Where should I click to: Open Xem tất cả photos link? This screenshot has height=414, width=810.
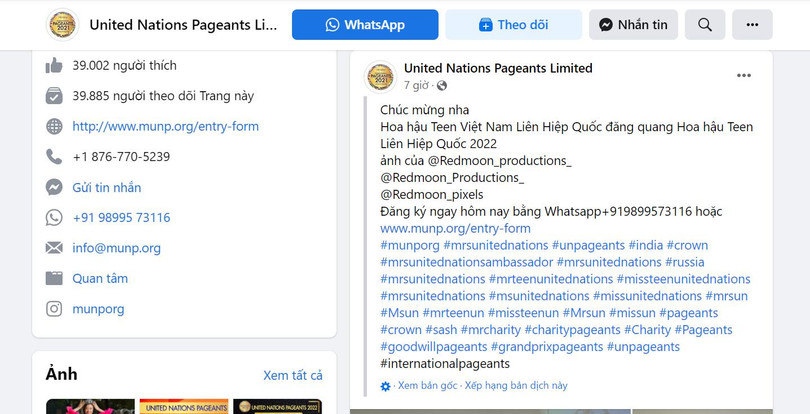292,375
